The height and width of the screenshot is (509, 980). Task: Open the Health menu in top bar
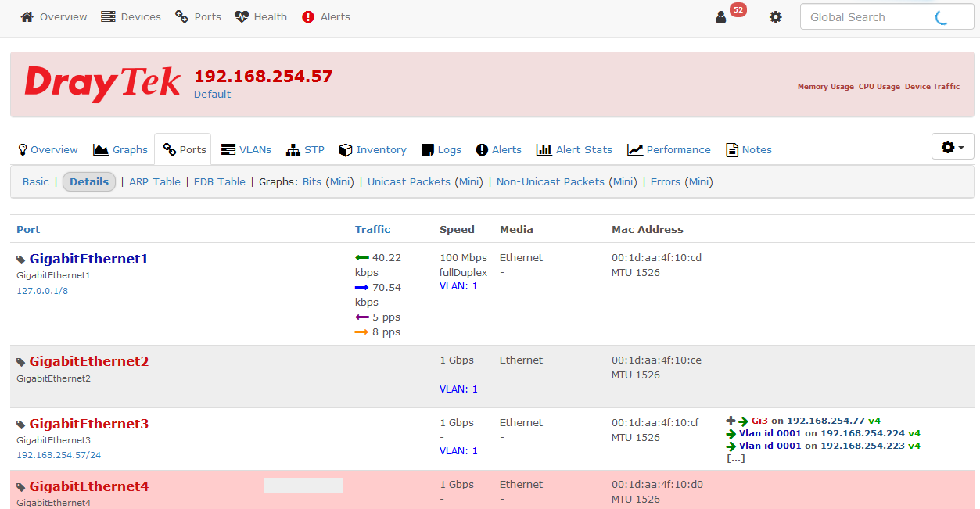[x=261, y=17]
